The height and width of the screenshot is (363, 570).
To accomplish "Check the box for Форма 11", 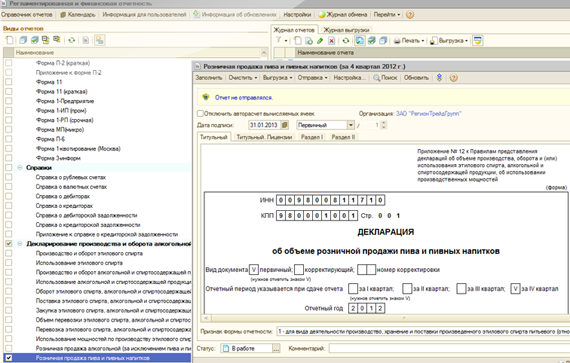I will [x=9, y=82].
